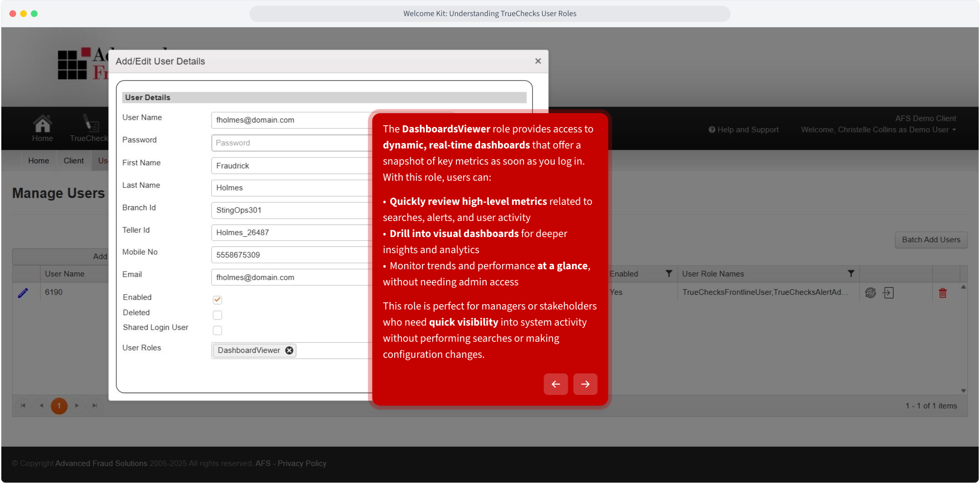
Task: Toggle the Enabled checkbox
Action: click(x=217, y=300)
